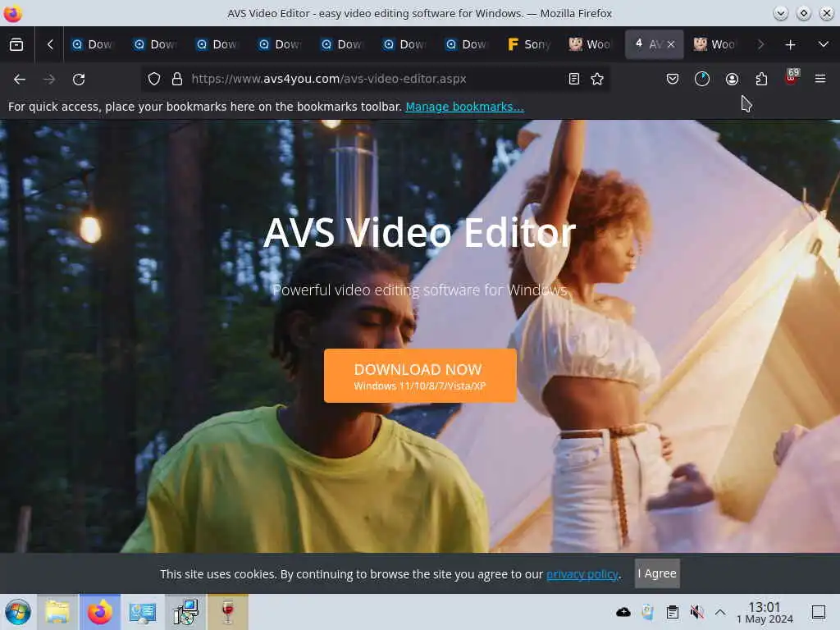Open the uBlock icon showing 69
840x630 pixels.
pyautogui.click(x=792, y=78)
